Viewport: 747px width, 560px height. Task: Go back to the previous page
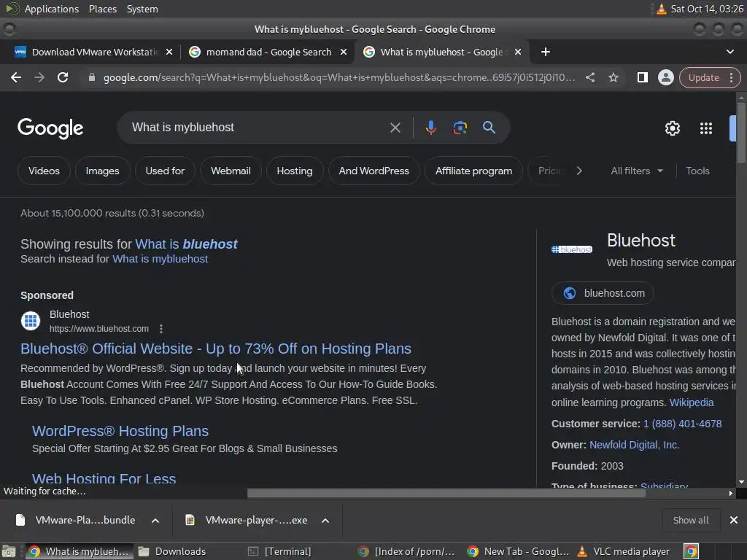[x=16, y=77]
